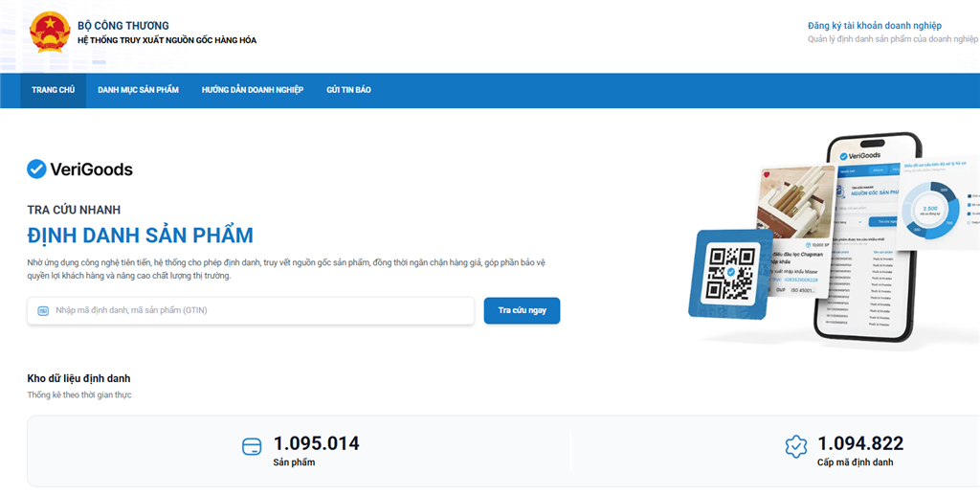The image size is (980, 496).
Task: Click the Tra cứu ngay button
Action: click(x=522, y=310)
